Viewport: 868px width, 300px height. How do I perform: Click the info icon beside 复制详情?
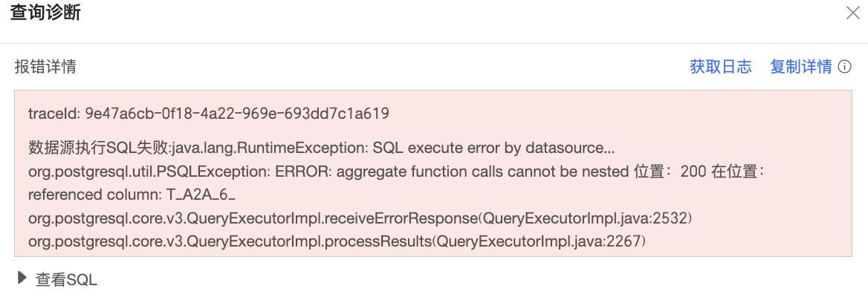(844, 67)
